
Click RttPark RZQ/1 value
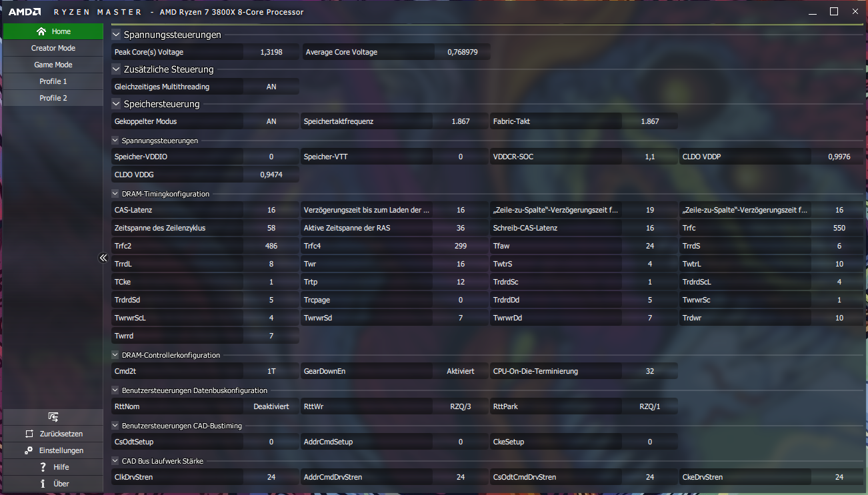pos(650,406)
